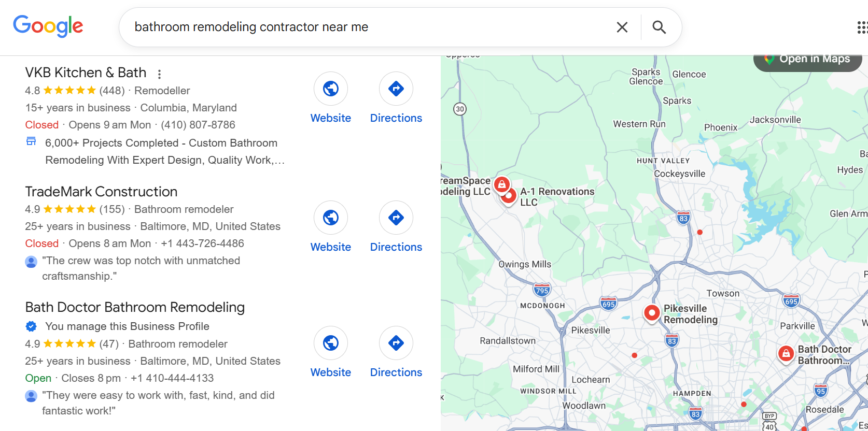The image size is (868, 431).
Task: Click the Website label under VKB Kitchen & Bath
Action: tap(331, 118)
